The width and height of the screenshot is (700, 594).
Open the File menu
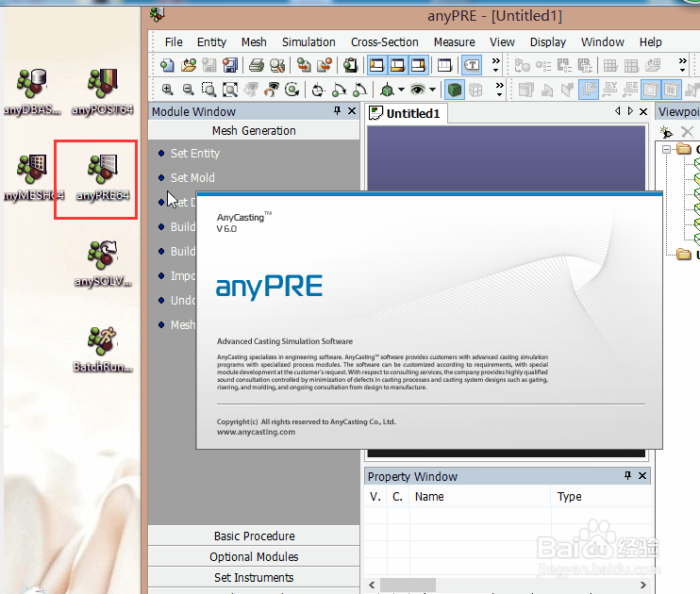coord(174,41)
